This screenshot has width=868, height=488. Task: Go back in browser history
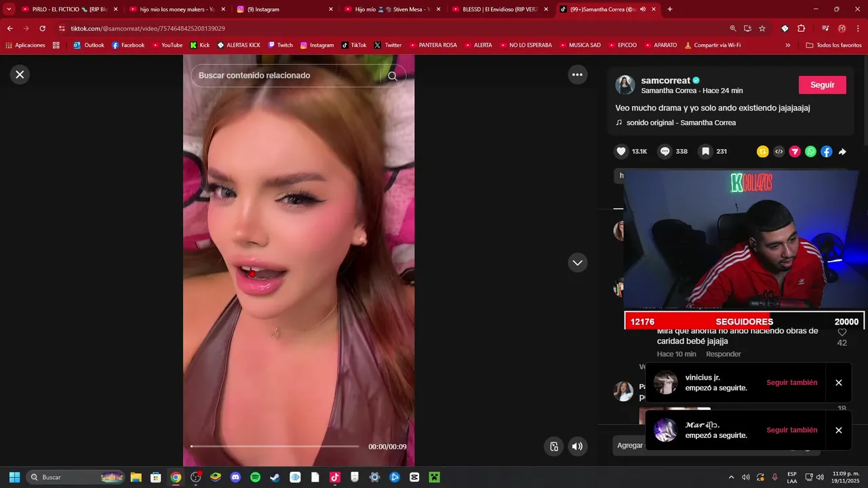pos(9,28)
